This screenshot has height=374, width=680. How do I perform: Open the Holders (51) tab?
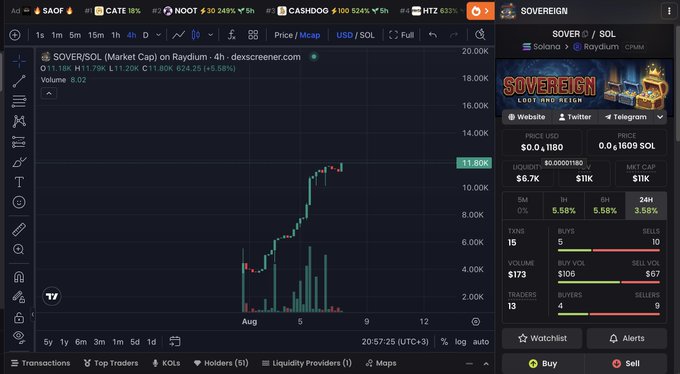221,363
